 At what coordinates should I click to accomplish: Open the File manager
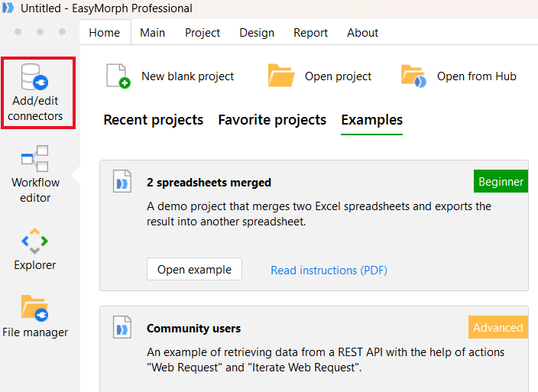point(35,316)
